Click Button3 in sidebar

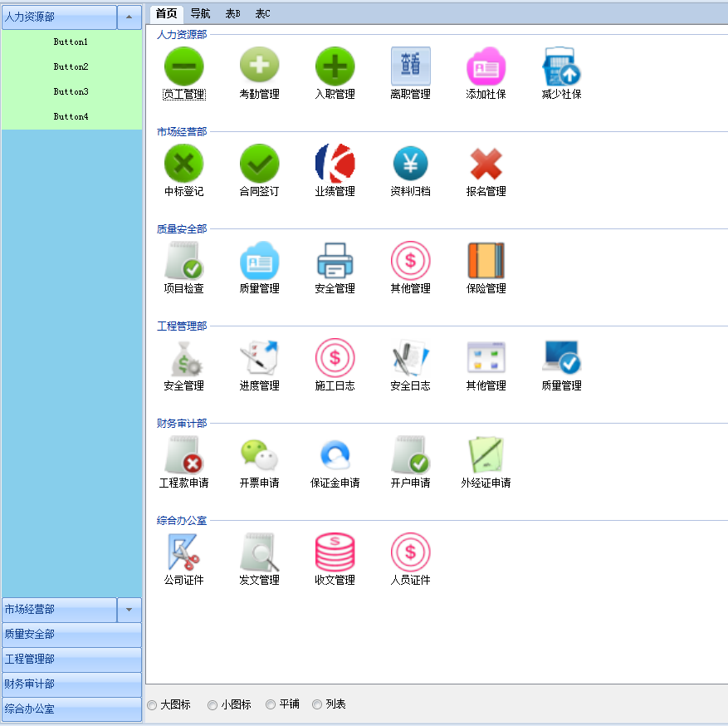pyautogui.click(x=71, y=91)
